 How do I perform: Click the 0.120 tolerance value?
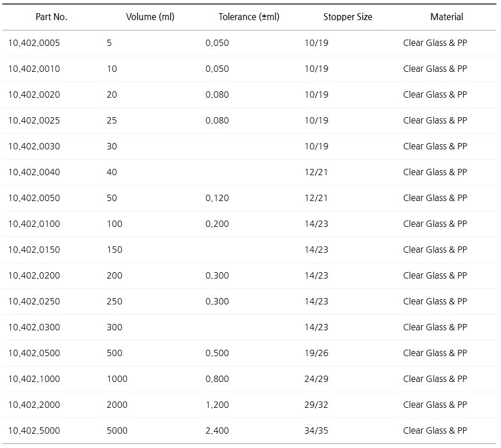pyautogui.click(x=217, y=198)
